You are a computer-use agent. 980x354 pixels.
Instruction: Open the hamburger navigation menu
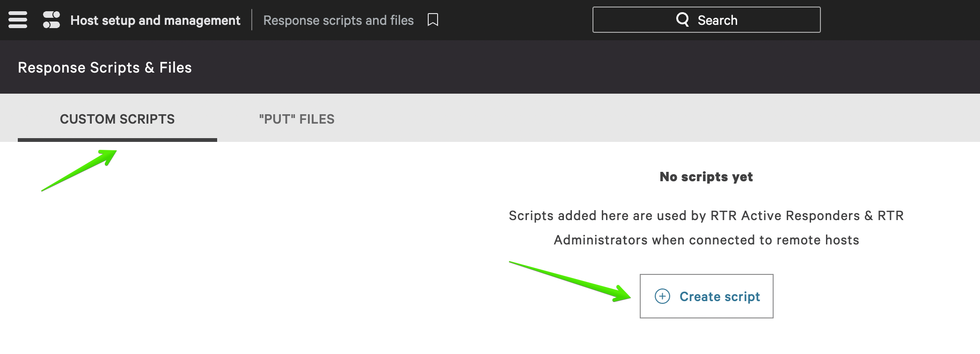(x=18, y=20)
